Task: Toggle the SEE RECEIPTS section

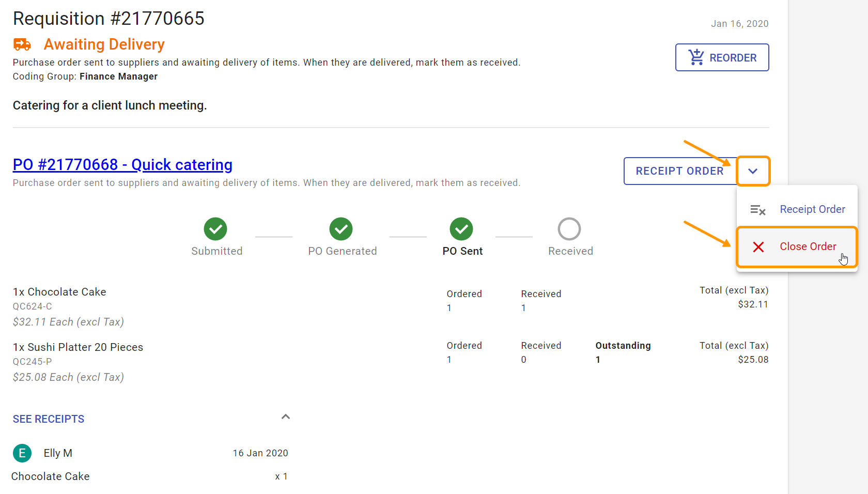Action: 49,419
